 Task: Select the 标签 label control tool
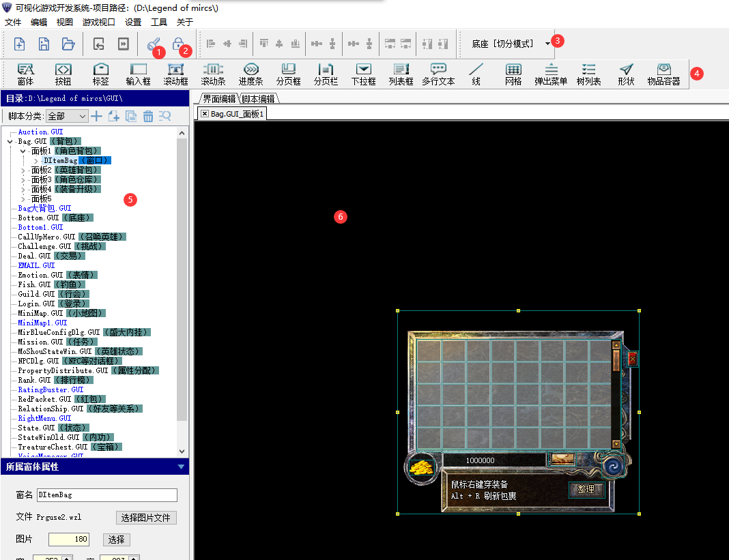click(100, 74)
